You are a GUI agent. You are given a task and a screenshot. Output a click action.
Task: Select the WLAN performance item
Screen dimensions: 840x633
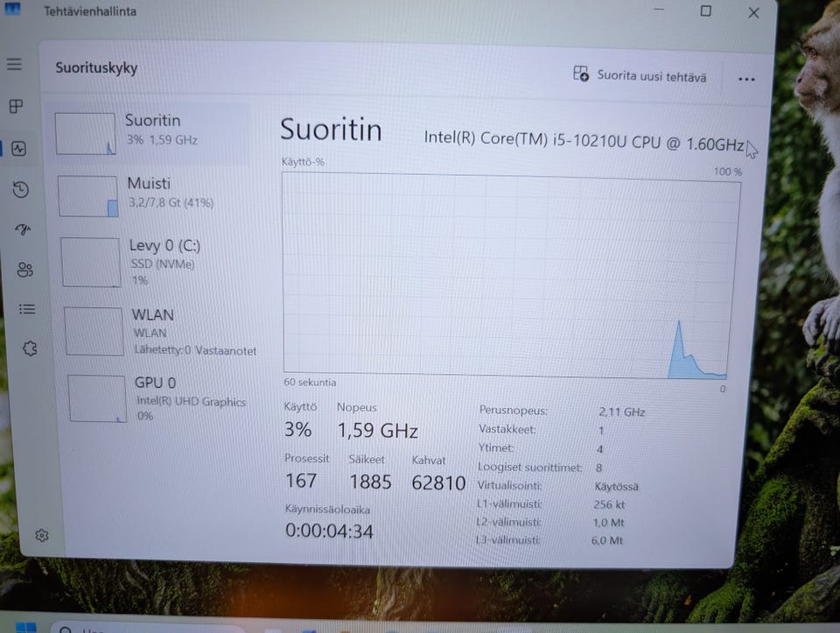[x=161, y=331]
